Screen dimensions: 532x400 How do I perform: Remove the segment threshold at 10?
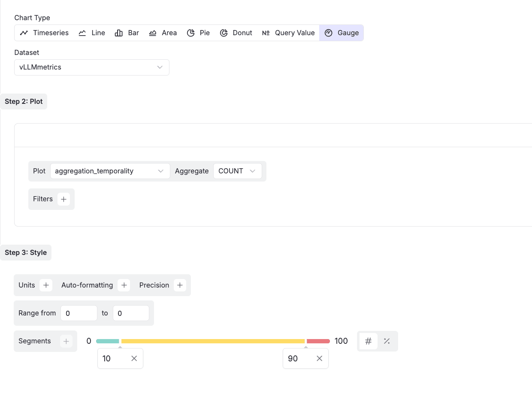point(134,358)
